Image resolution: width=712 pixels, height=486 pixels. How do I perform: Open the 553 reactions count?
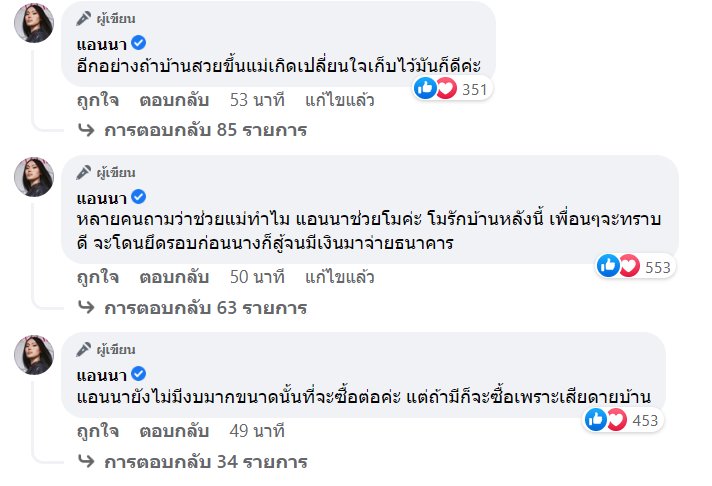pyautogui.click(x=660, y=266)
